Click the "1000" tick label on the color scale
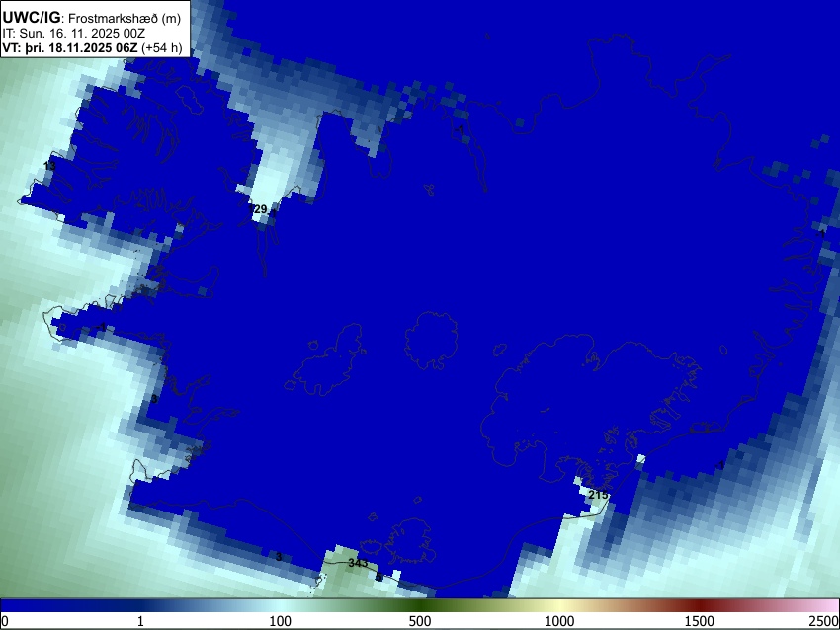The width and height of the screenshot is (840, 630). point(559,621)
